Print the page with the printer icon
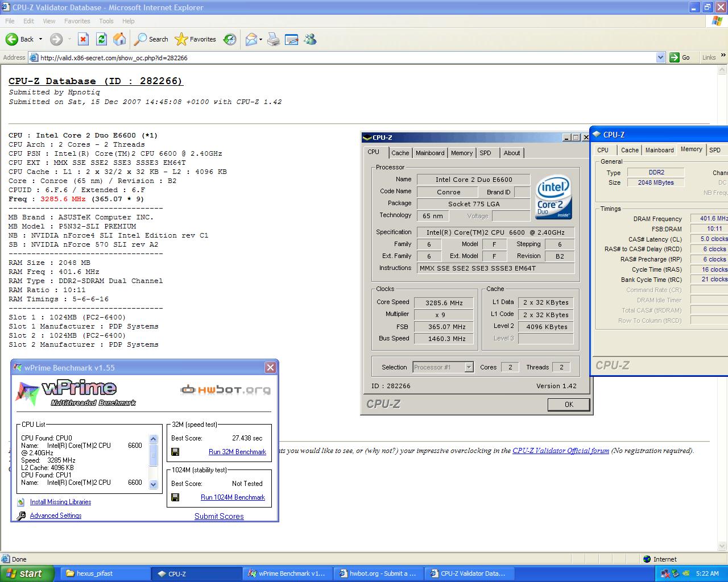728x582 pixels. (274, 39)
